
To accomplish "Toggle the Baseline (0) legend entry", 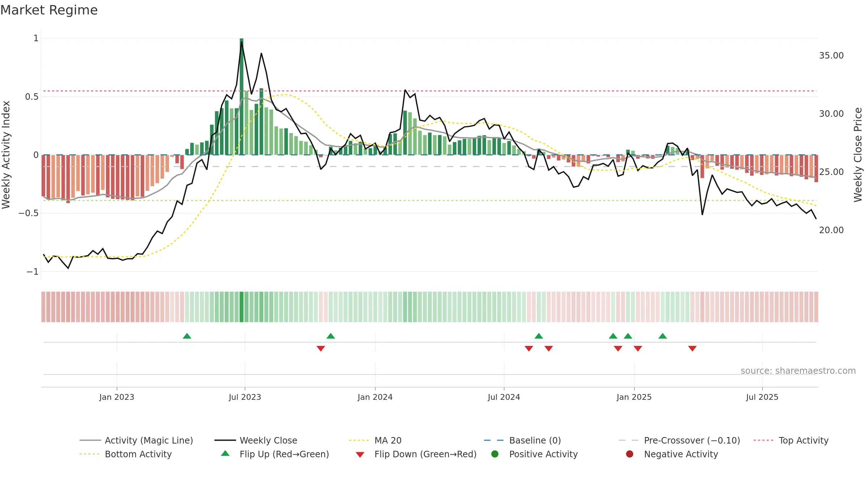I will click(x=522, y=440).
